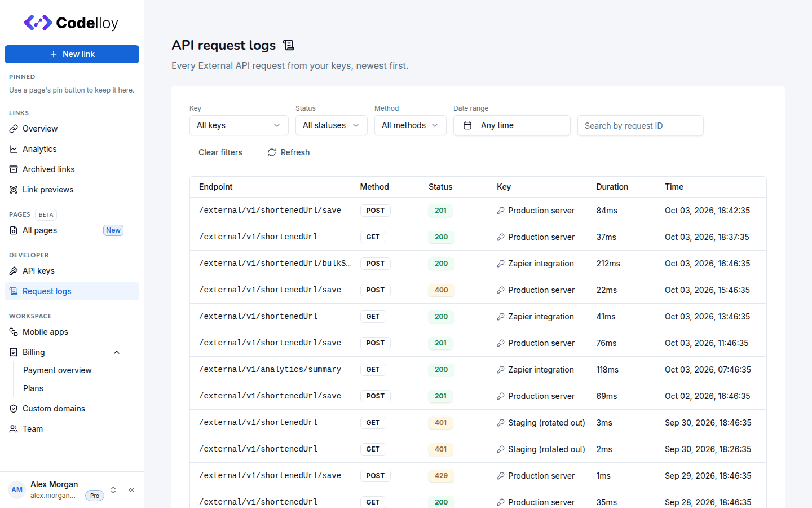
Task: Click the Time column header
Action: pos(674,187)
